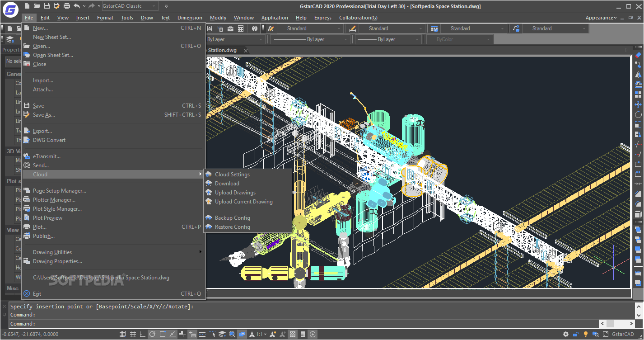The width and height of the screenshot is (644, 340).
Task: Open the annotation scale 1:1 dropdown
Action: pos(261,334)
